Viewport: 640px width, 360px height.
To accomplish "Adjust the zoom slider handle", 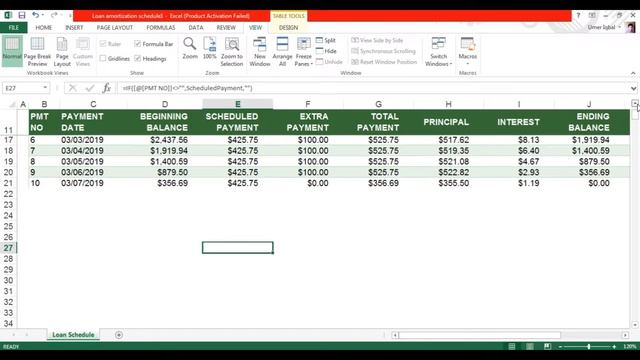I will tap(589, 347).
